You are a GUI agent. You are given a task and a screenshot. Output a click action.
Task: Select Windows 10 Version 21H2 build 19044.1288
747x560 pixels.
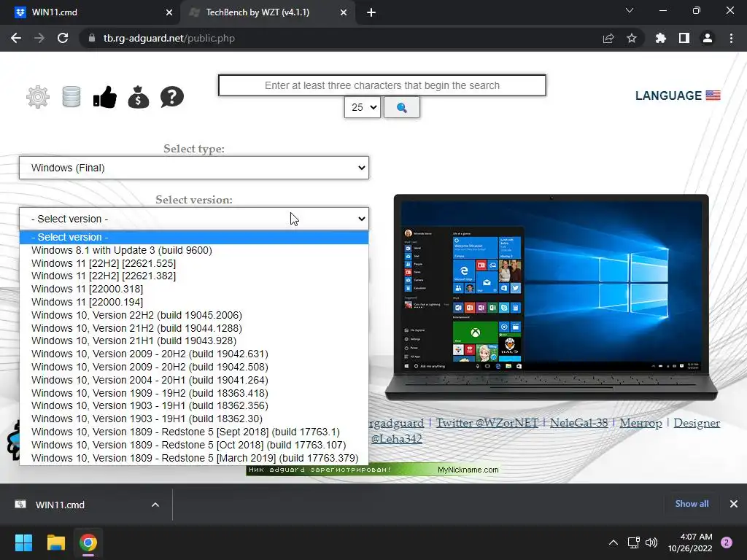[194, 328]
